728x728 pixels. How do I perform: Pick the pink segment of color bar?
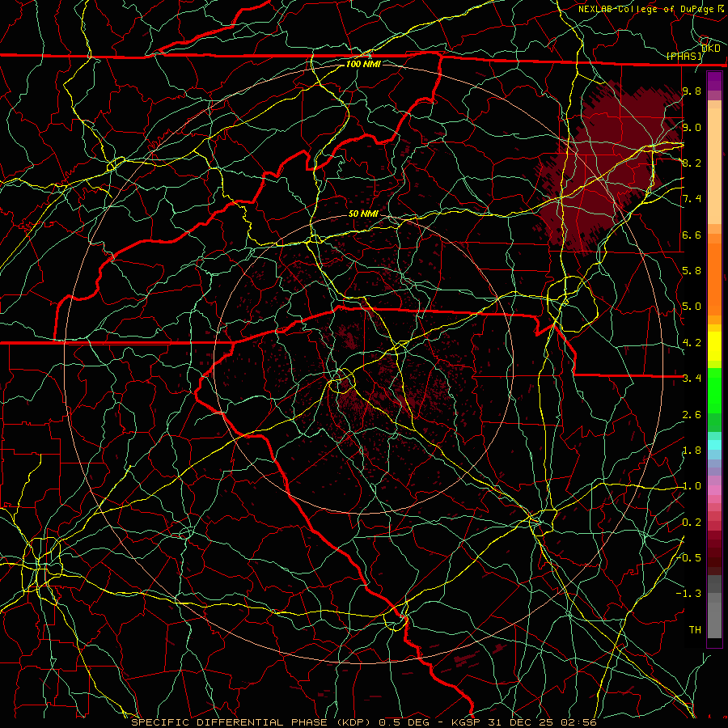coord(714,490)
